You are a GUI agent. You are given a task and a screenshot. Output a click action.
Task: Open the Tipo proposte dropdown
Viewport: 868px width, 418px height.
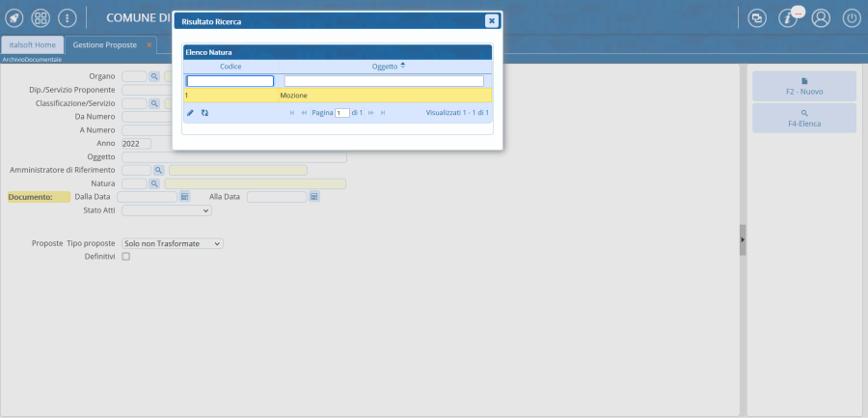[x=172, y=243]
